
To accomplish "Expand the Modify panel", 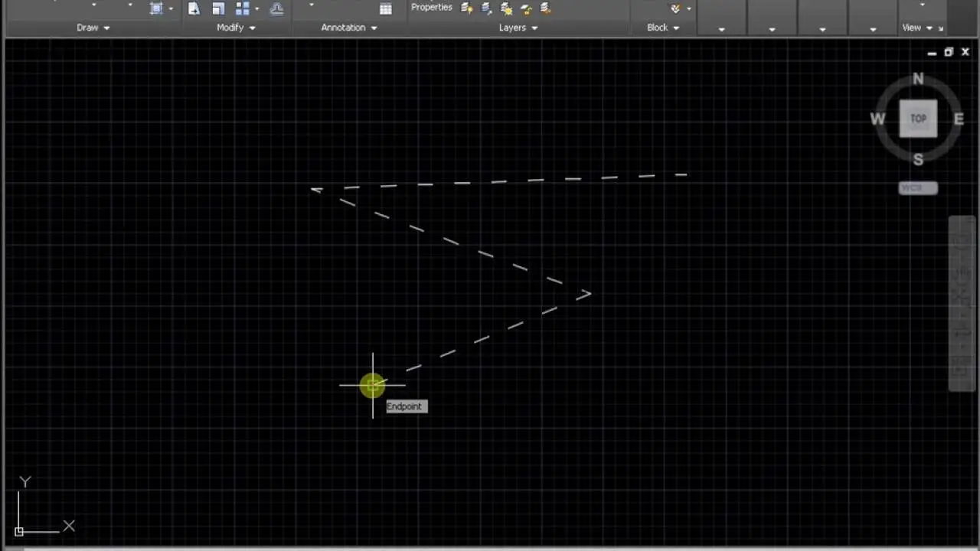I will point(235,28).
